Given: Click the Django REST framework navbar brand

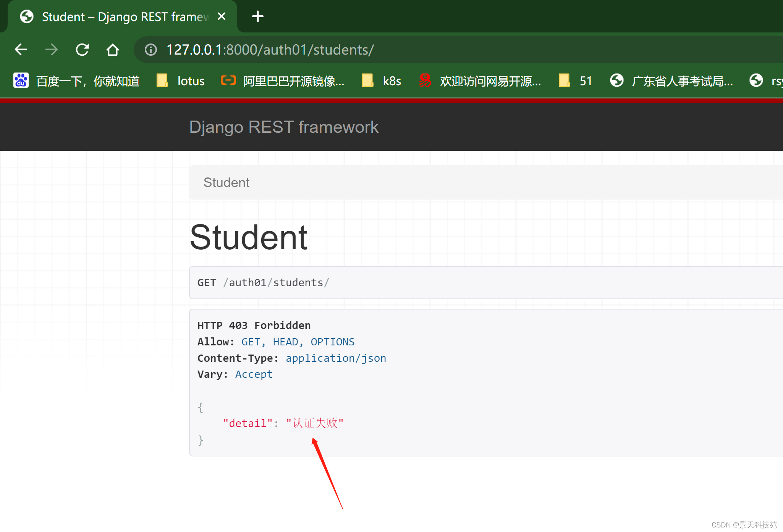Looking at the screenshot, I should (x=284, y=127).
